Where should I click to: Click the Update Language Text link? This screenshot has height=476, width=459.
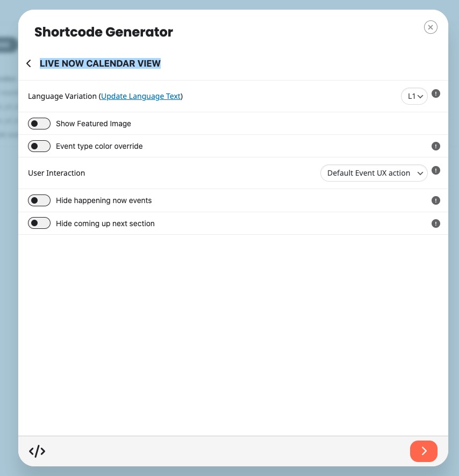point(141,96)
